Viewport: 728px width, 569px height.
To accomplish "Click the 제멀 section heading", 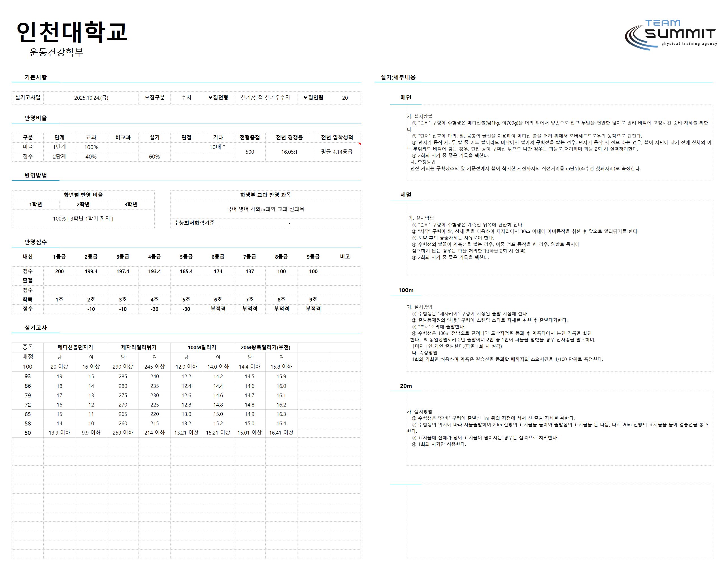I will 406,194.
